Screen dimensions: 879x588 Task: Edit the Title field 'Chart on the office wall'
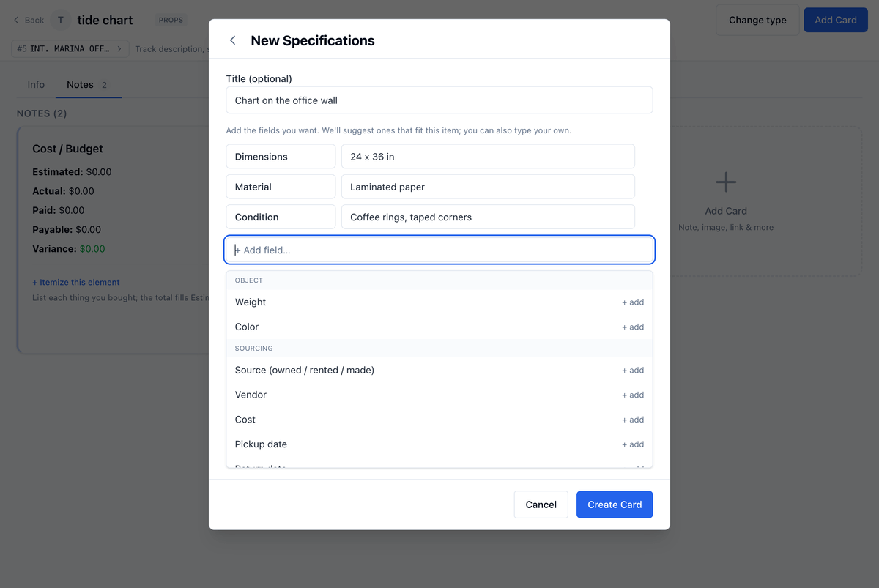[439, 100]
